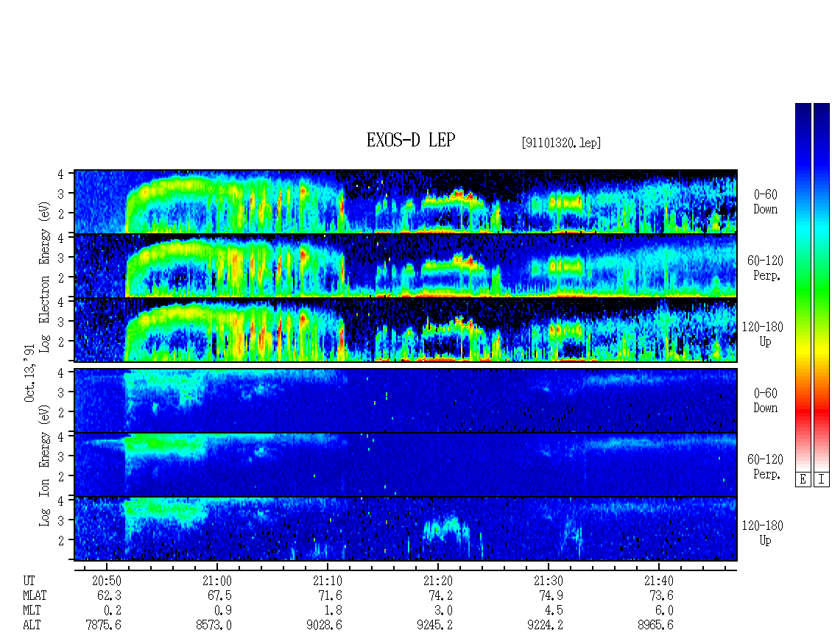Click the ALT row header
This screenshot has height=644, width=832.
point(32,626)
